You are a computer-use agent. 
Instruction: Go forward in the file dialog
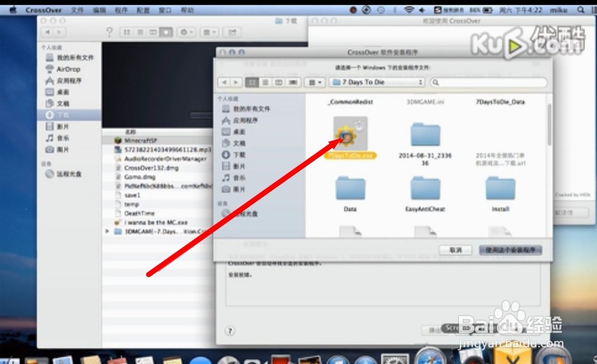pyautogui.click(x=236, y=82)
